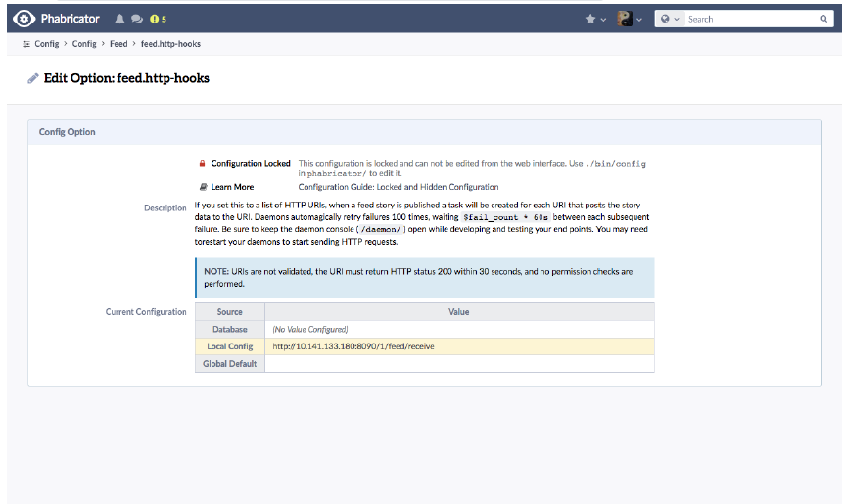
Task: Click the Configuration Locked label
Action: [251, 163]
